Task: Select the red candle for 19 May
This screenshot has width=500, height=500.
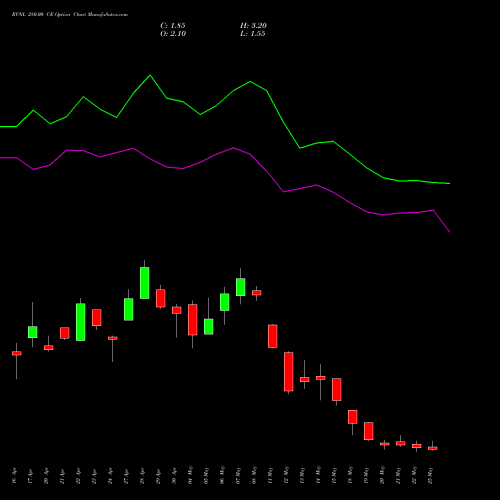Action: coord(369,431)
